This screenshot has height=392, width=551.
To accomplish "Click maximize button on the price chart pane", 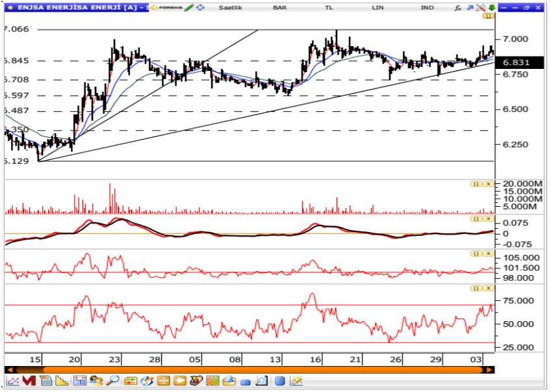I will coord(489,16).
